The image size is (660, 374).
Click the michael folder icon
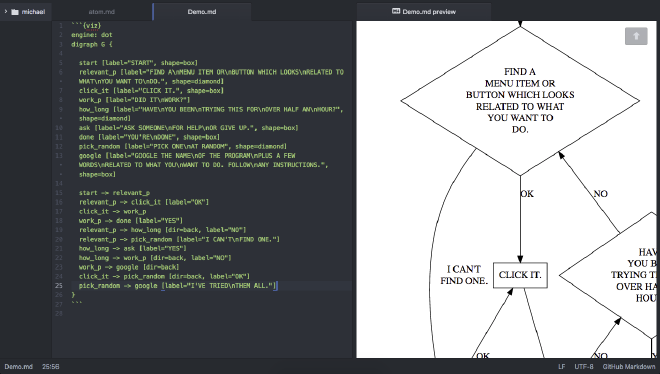[15, 12]
